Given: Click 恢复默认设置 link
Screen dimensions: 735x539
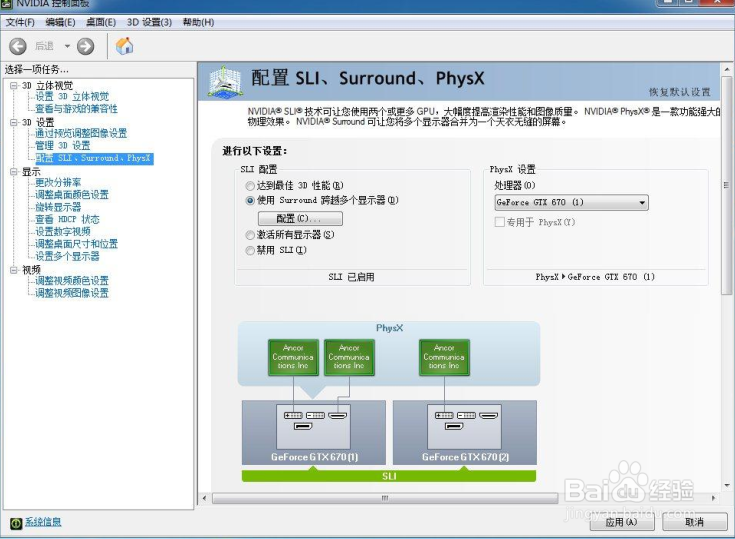Looking at the screenshot, I should (x=679, y=92).
